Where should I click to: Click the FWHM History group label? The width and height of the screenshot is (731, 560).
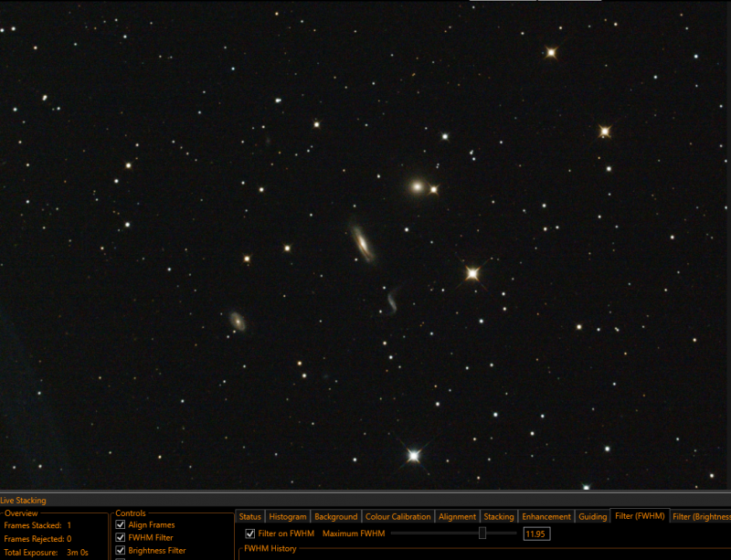click(x=270, y=549)
